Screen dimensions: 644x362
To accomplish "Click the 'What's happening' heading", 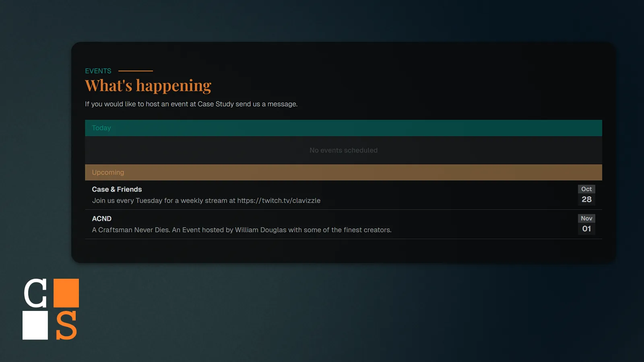I will [148, 85].
